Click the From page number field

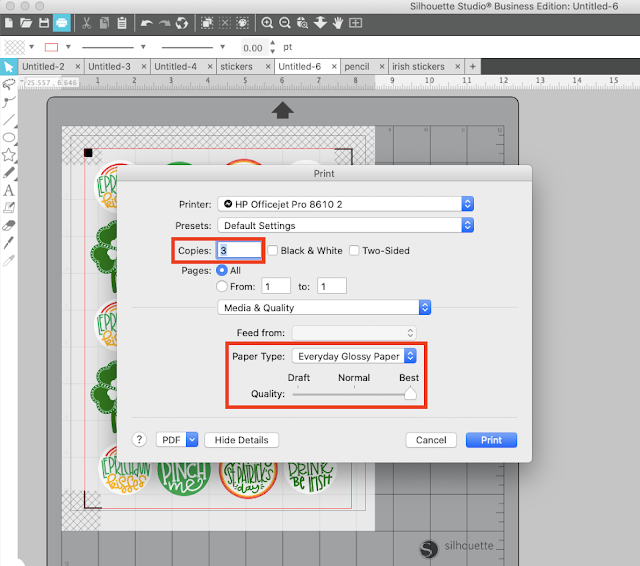276,286
